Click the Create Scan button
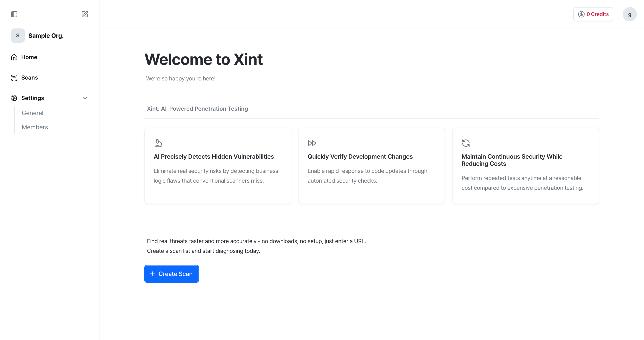 click(x=171, y=274)
